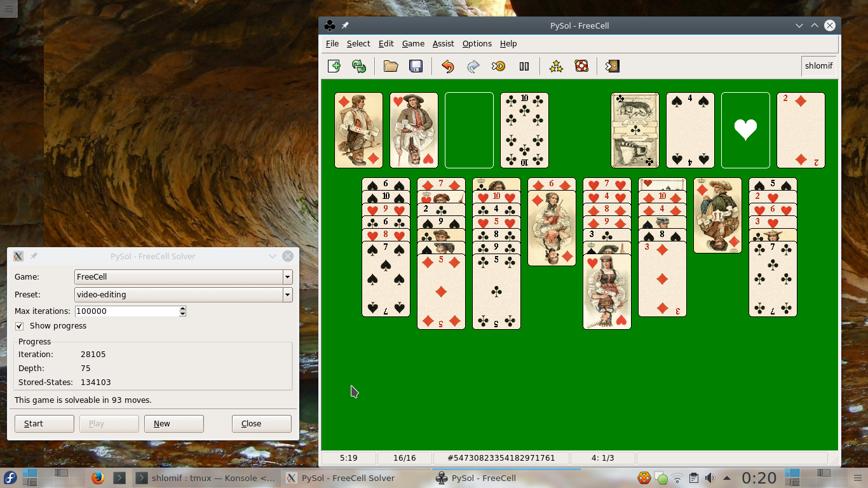Click the 16/16 status bar entry

pos(404,458)
